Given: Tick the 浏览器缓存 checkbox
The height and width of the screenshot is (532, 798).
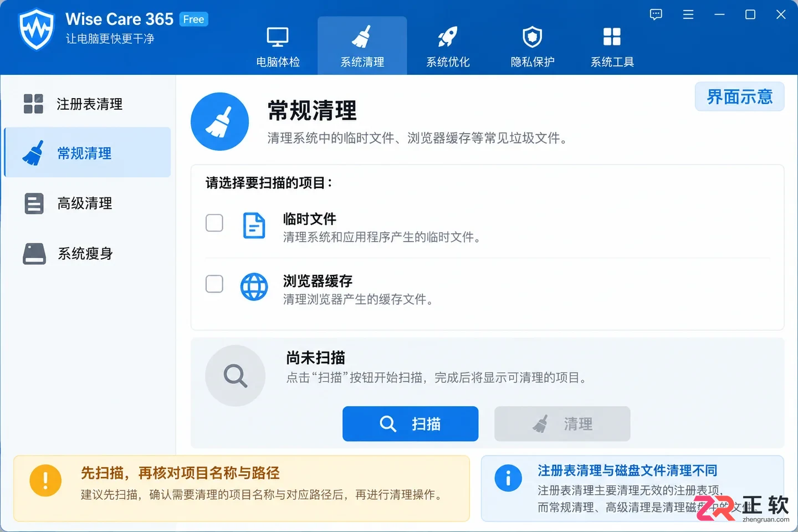Looking at the screenshot, I should (x=214, y=284).
